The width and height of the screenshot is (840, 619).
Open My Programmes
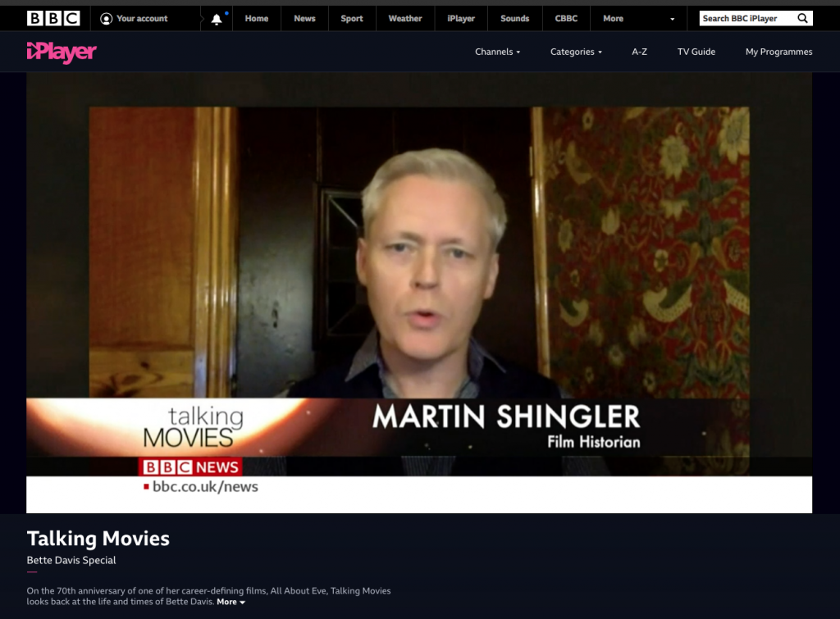click(x=778, y=52)
